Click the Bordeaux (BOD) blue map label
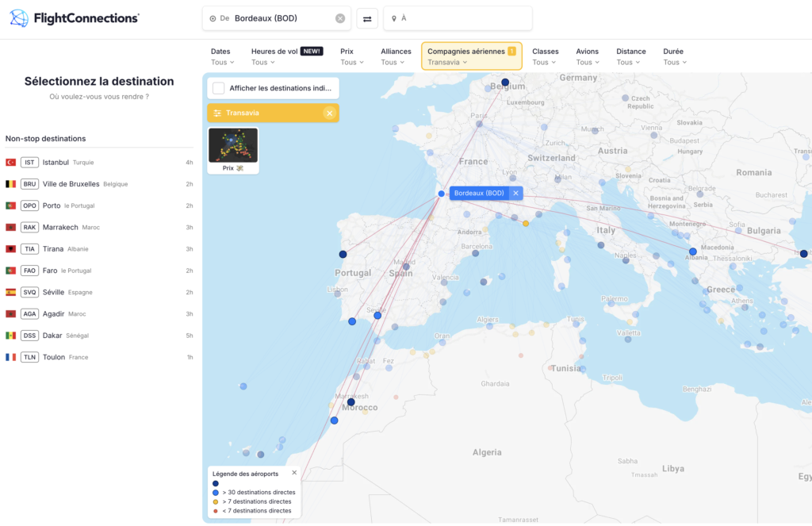Viewport: 812px width, 526px height. [479, 194]
